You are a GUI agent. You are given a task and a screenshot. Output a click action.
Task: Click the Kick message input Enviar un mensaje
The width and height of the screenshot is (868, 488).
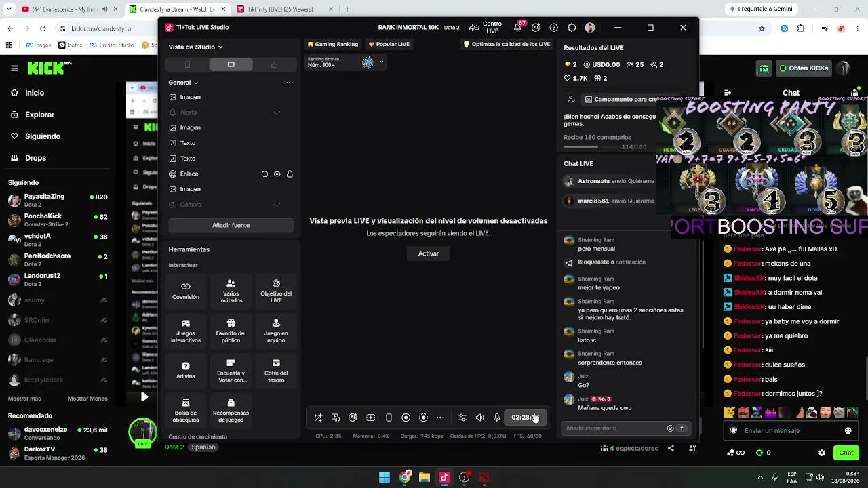point(790,430)
